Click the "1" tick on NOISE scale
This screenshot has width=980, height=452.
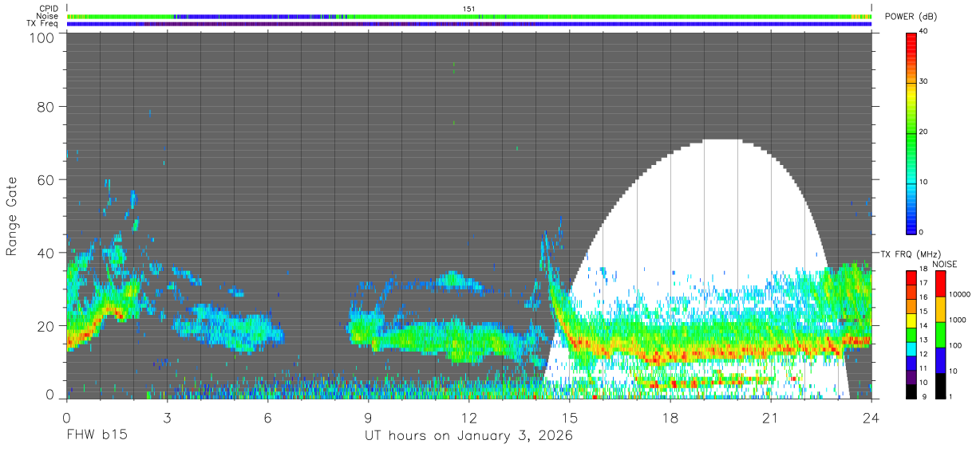950,397
